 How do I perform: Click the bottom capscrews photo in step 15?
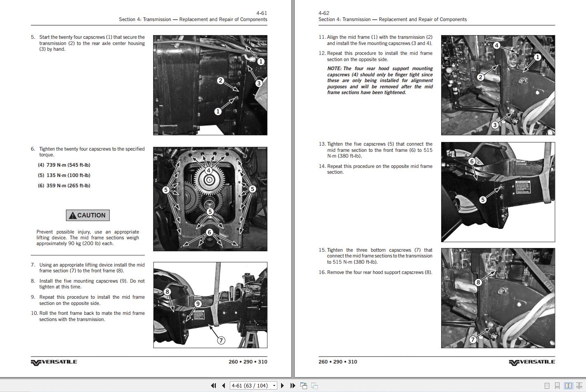coord(498,298)
